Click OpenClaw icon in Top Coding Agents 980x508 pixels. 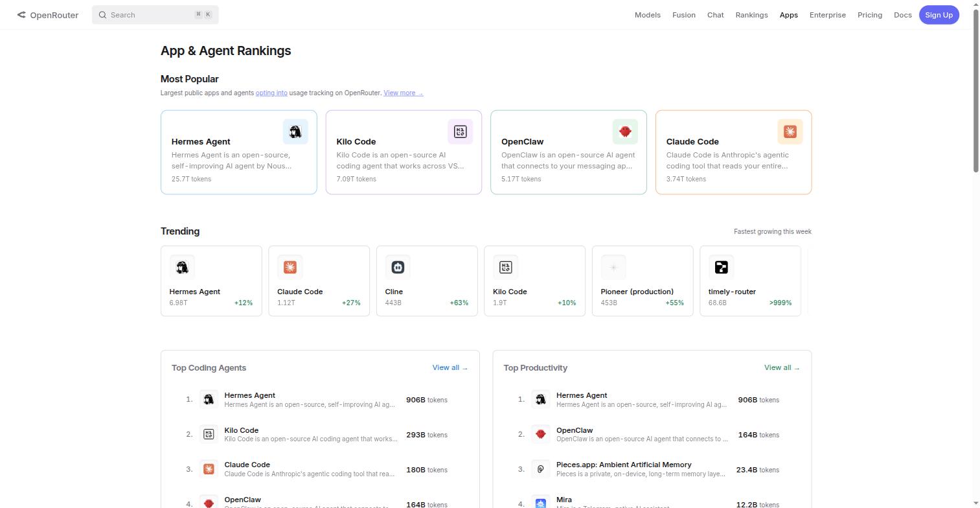click(209, 503)
